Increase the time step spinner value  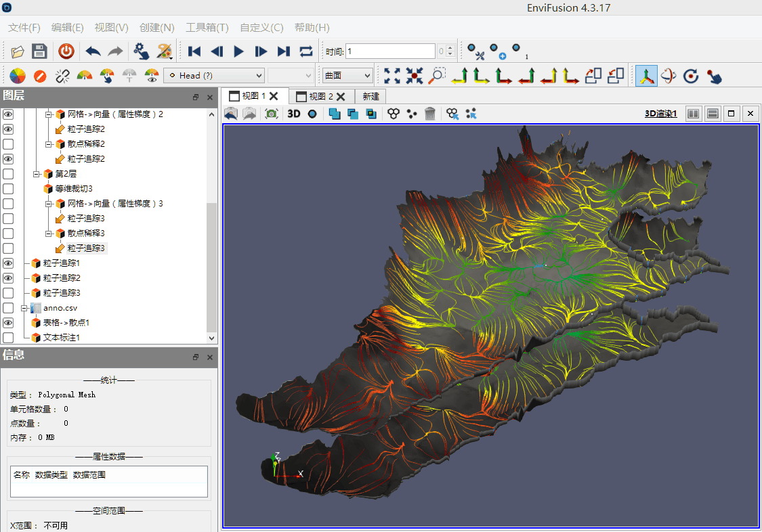click(450, 48)
